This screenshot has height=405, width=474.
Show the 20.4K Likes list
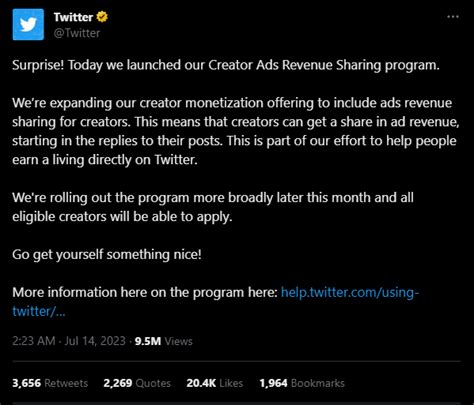pyautogui.click(x=215, y=383)
